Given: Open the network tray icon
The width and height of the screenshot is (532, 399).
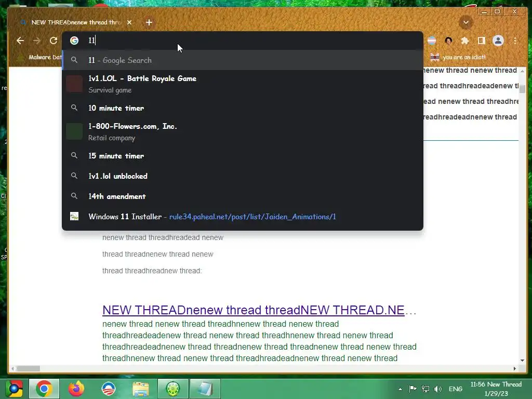Looking at the screenshot, I should 425,389.
